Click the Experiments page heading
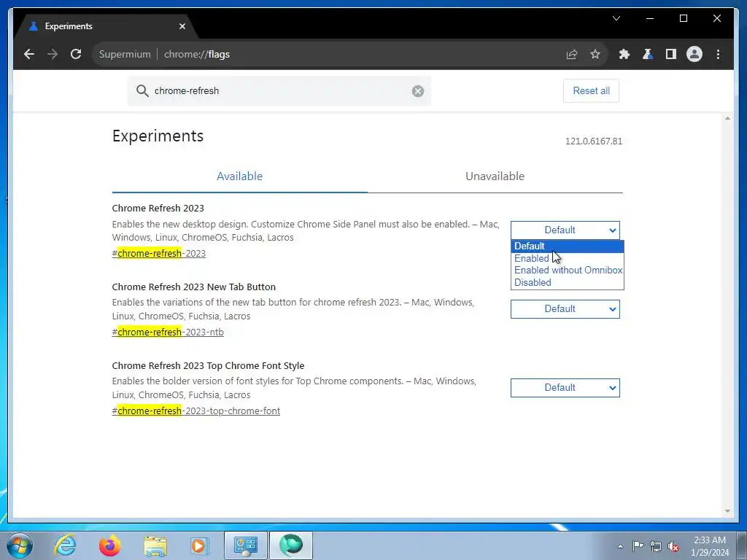 [x=158, y=136]
